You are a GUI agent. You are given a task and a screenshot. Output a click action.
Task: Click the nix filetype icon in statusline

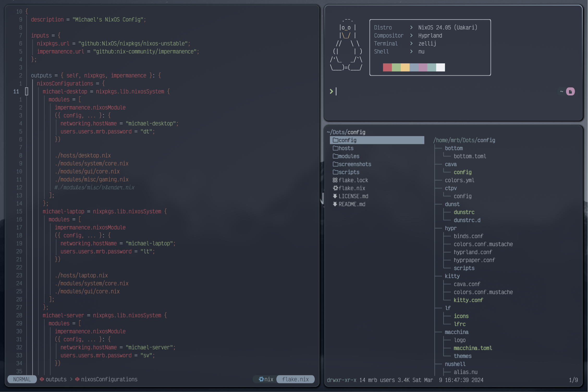click(x=261, y=379)
